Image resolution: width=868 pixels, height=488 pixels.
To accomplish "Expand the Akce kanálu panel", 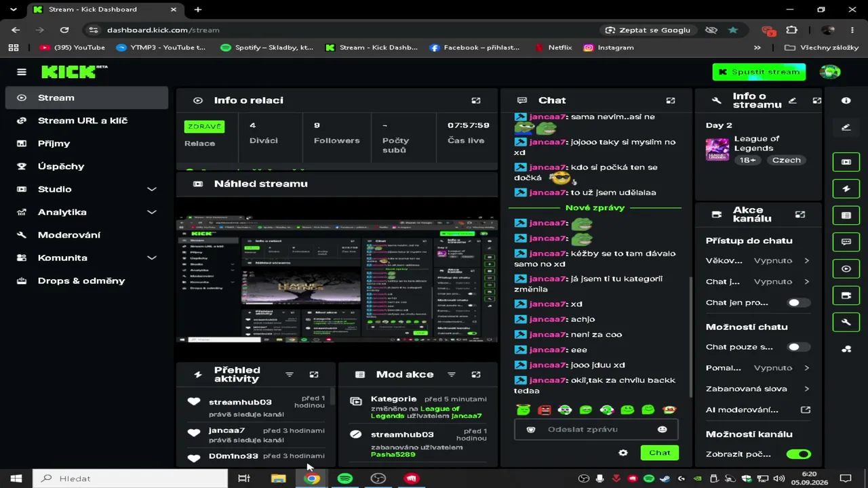I will (x=800, y=214).
